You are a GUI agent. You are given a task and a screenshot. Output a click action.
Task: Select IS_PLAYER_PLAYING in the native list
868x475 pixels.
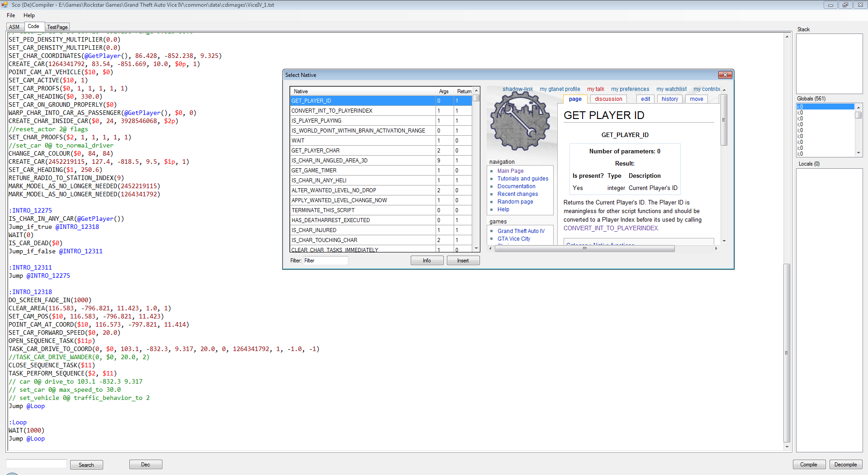coord(317,121)
